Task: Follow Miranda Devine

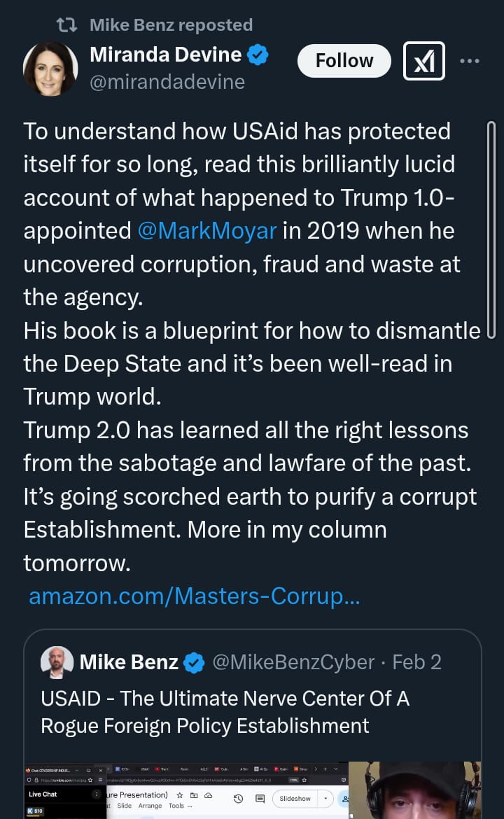Action: (344, 61)
